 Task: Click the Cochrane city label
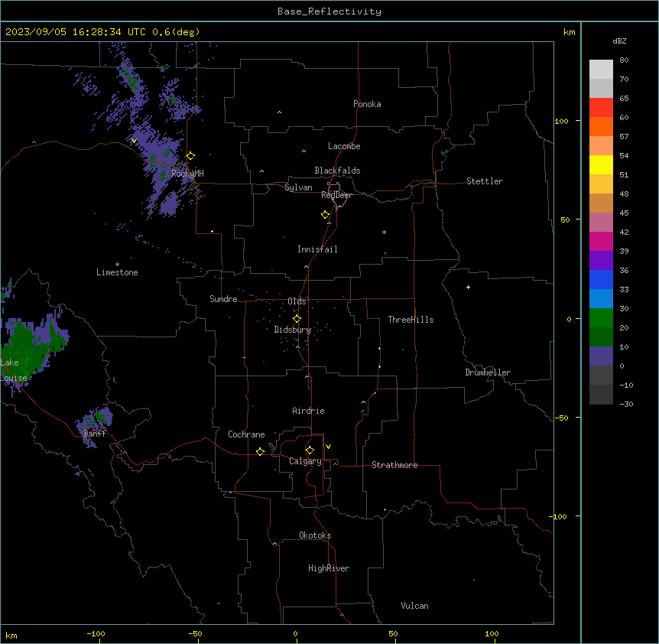(x=246, y=434)
